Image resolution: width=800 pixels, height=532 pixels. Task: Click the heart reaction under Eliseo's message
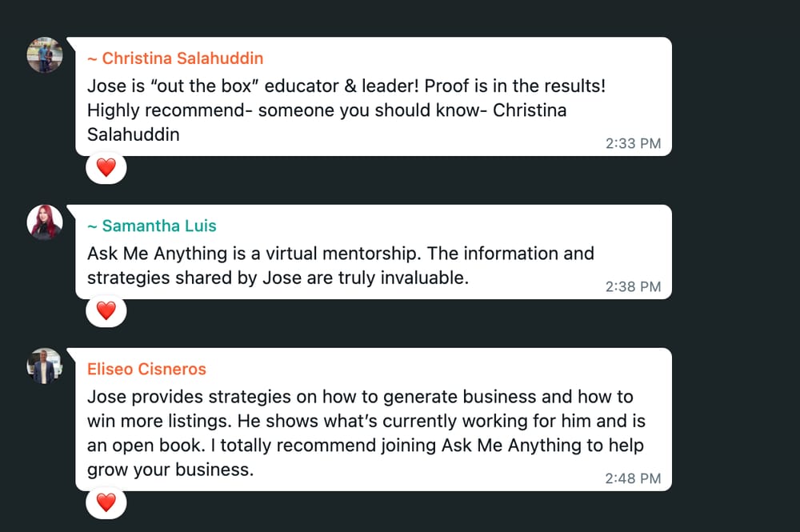(106, 503)
